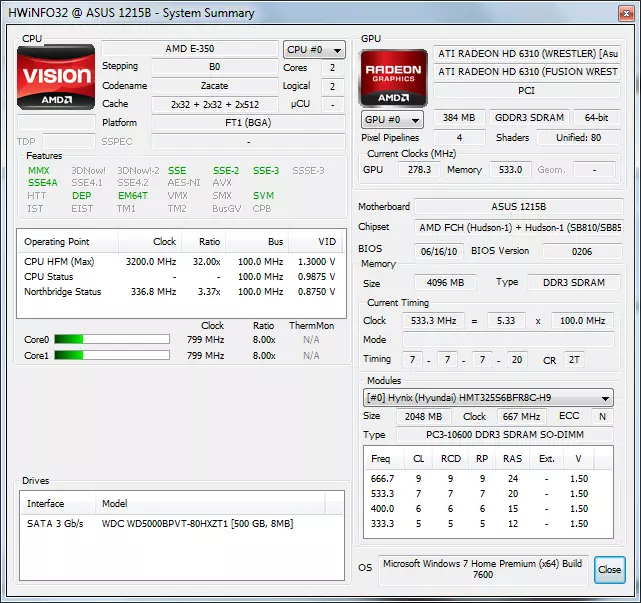Click the 64-bit memory bus field
Screen dimensions: 641x603
596,118
